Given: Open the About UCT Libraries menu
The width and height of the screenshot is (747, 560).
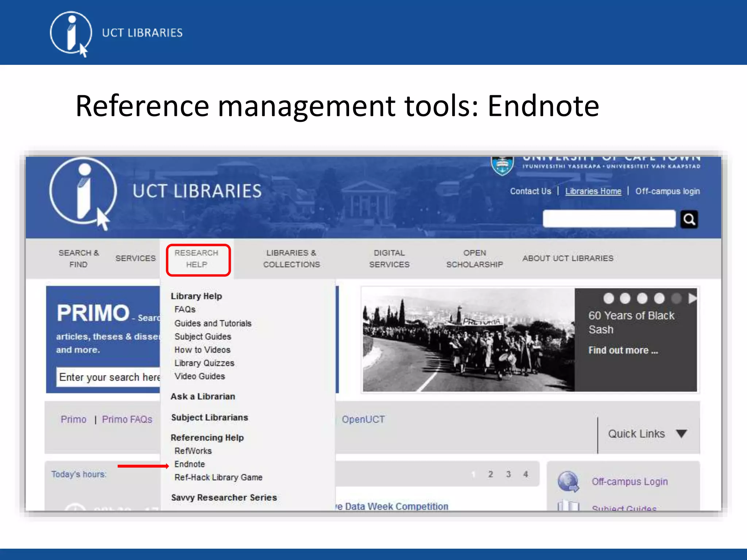Looking at the screenshot, I should pyautogui.click(x=568, y=258).
